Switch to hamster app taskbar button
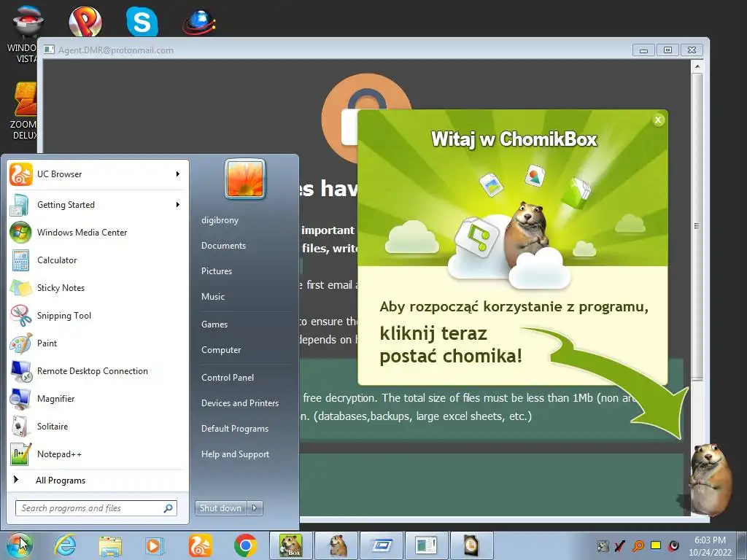This screenshot has width=747, height=560. click(336, 545)
